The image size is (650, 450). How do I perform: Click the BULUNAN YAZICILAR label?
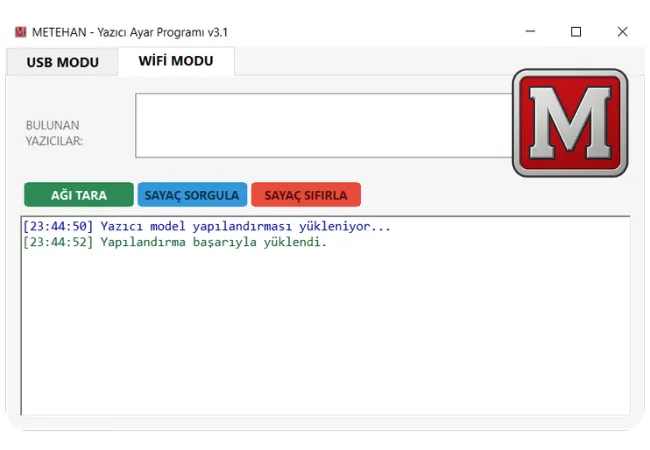pyautogui.click(x=54, y=133)
